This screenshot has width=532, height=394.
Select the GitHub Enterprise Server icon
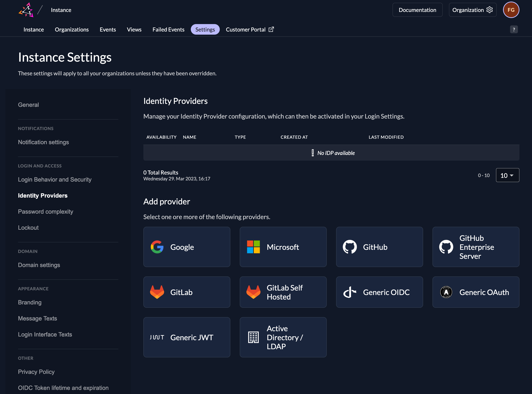[446, 247]
